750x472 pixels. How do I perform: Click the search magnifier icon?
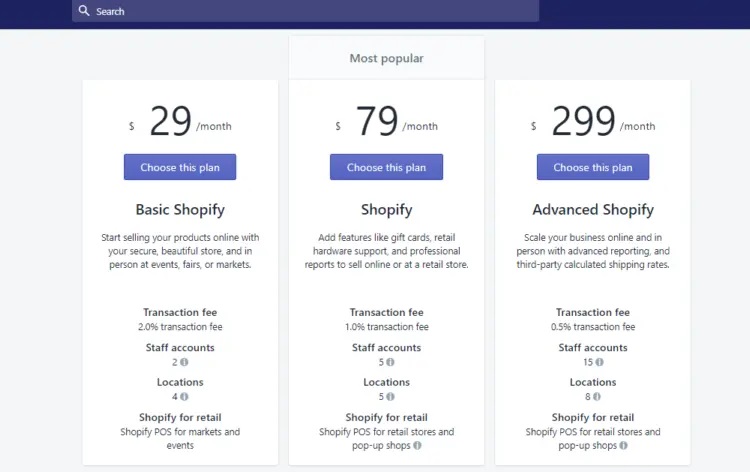(84, 11)
